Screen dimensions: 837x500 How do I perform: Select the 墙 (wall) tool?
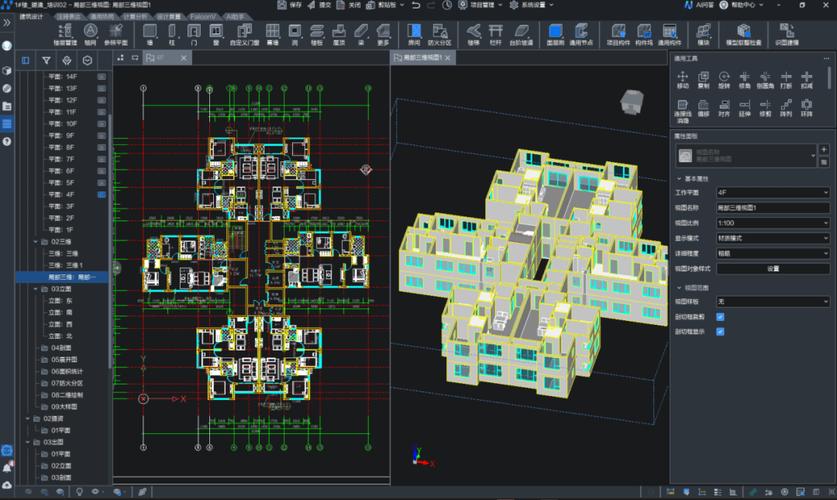pos(150,35)
